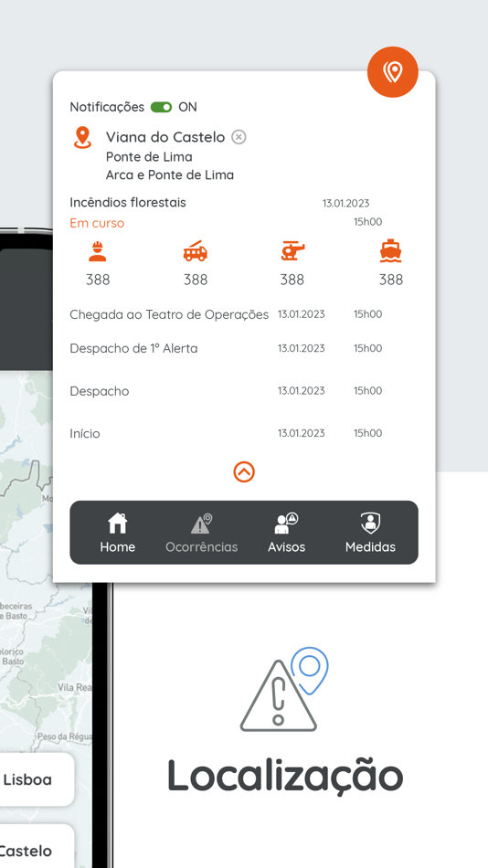Open the Avisos tab
488x868 pixels.
pyautogui.click(x=286, y=533)
